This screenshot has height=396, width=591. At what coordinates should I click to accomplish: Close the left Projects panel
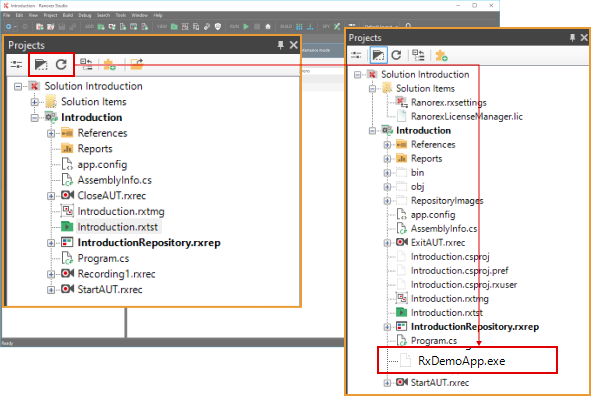pyautogui.click(x=294, y=45)
